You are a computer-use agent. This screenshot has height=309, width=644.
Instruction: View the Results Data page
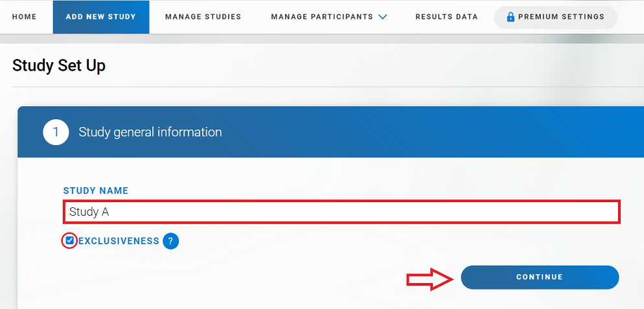point(446,17)
